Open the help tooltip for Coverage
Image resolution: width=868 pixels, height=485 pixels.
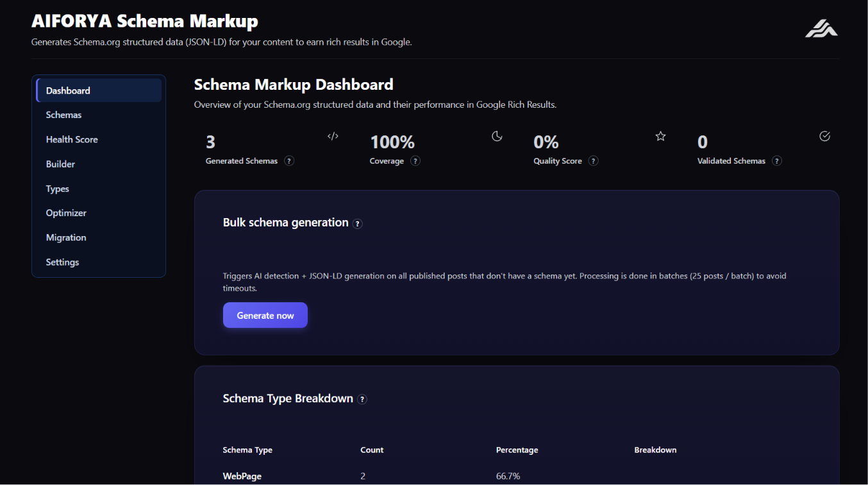coord(415,161)
